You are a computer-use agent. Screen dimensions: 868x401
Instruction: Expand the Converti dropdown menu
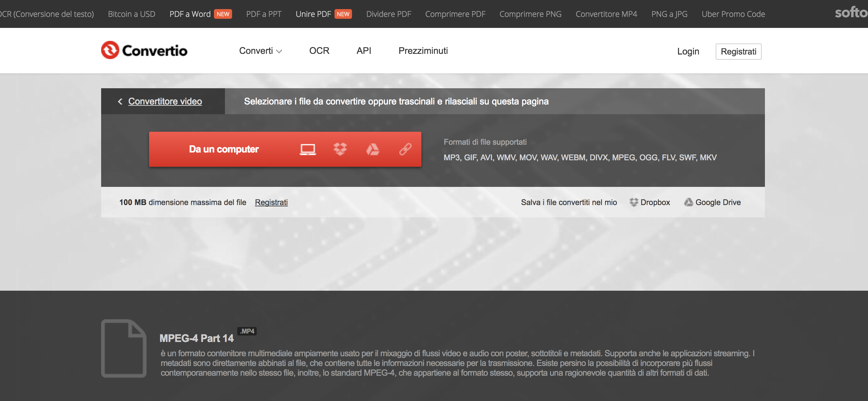[261, 51]
